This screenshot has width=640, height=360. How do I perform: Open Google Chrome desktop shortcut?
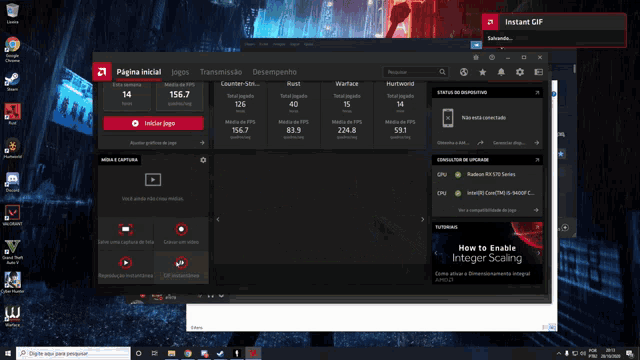click(12, 49)
